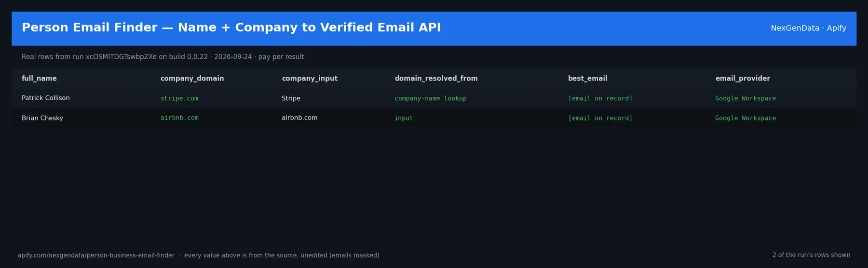The height and width of the screenshot is (268, 868).
Task: Click the Person Email Finder title heading
Action: 231,27
